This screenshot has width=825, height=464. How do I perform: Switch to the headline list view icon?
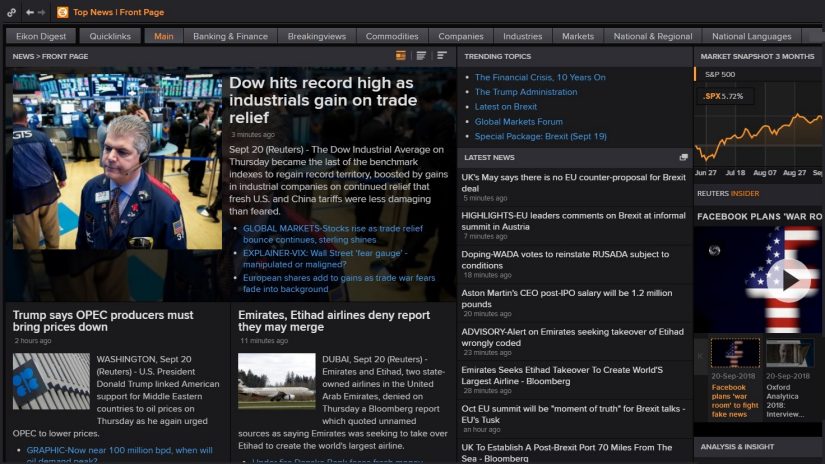421,56
